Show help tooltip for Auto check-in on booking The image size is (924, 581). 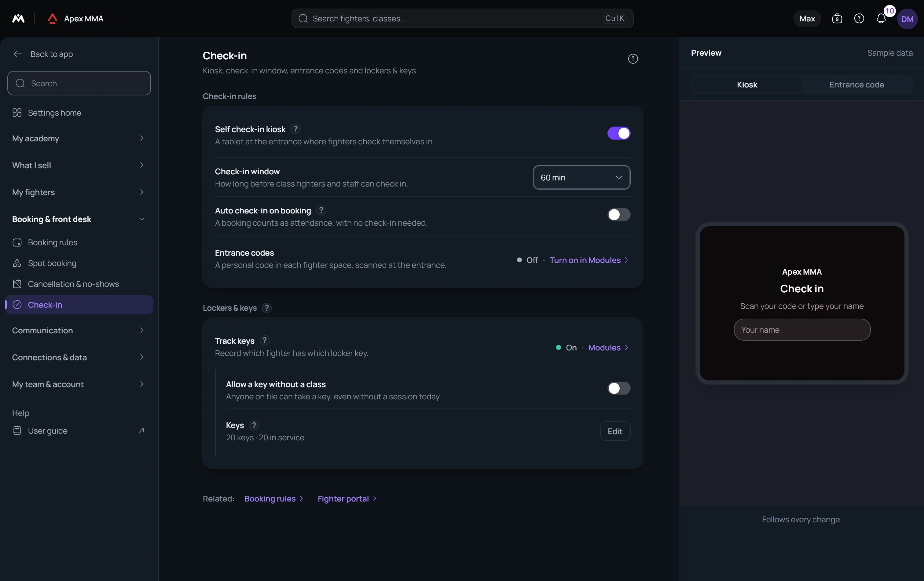coord(321,210)
